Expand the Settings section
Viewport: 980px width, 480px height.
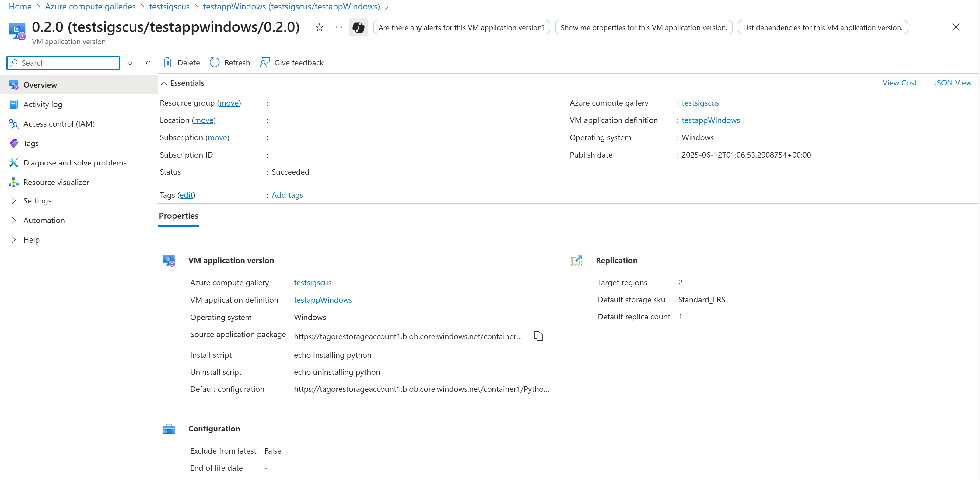point(37,200)
